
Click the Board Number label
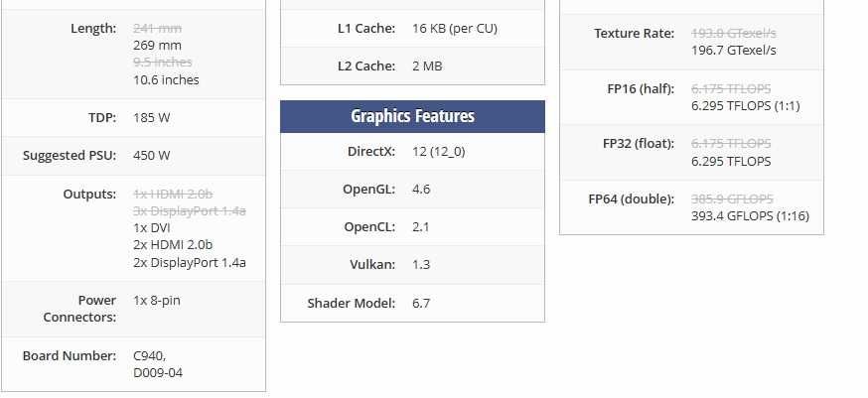(x=70, y=355)
